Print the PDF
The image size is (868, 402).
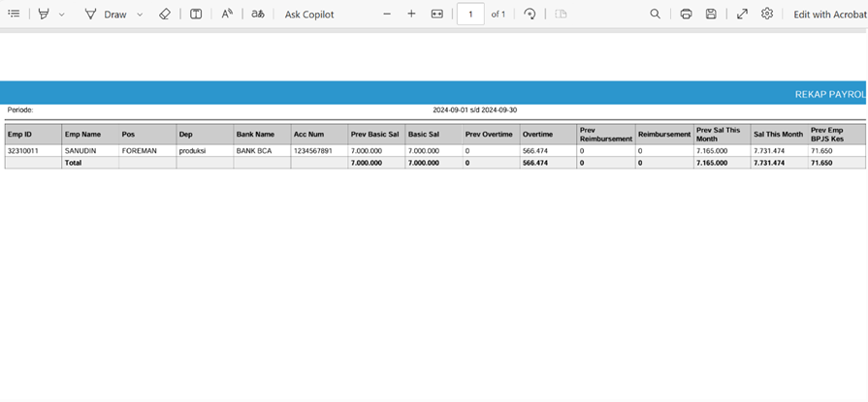click(x=686, y=15)
